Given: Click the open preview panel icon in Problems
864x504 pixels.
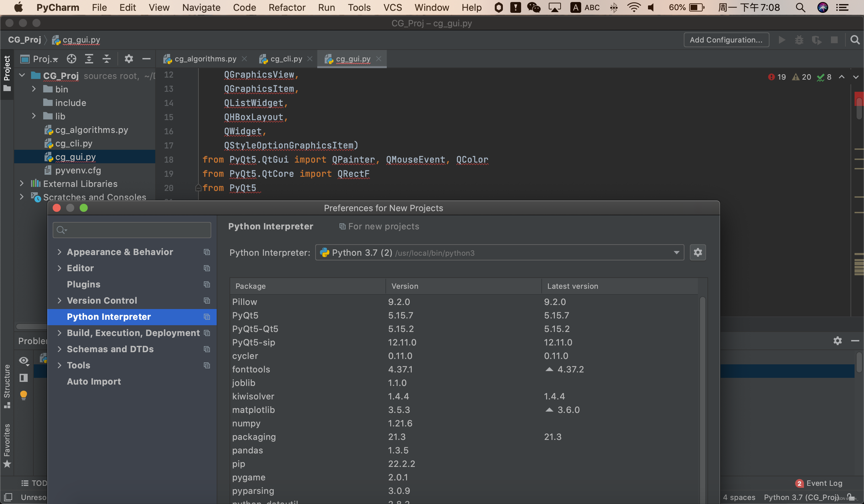Looking at the screenshot, I should pyautogui.click(x=24, y=378).
